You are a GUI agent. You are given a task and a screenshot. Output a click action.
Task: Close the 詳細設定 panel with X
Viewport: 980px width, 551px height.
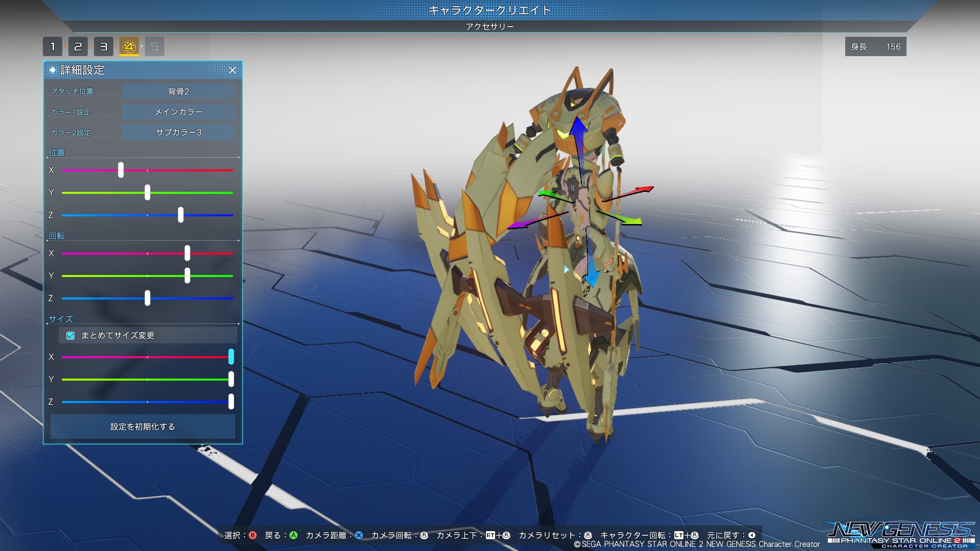coord(232,70)
